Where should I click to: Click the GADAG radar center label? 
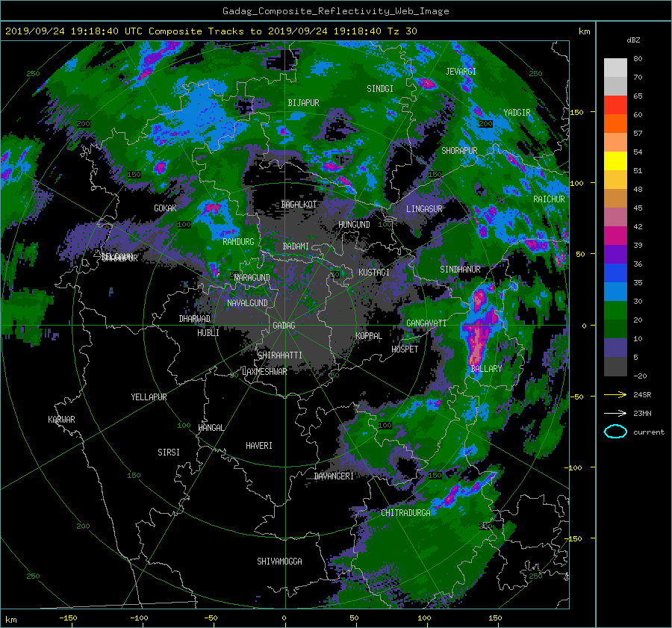coord(284,326)
